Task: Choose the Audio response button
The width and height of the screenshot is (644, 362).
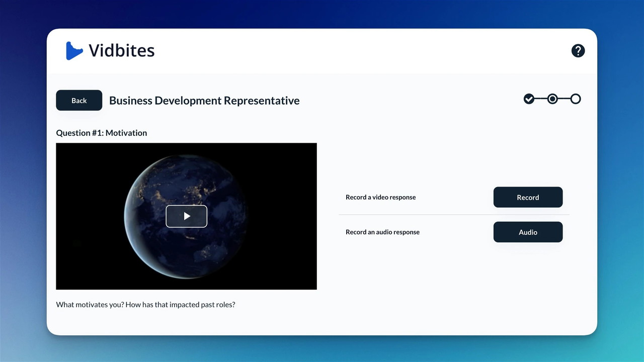Action: click(528, 232)
